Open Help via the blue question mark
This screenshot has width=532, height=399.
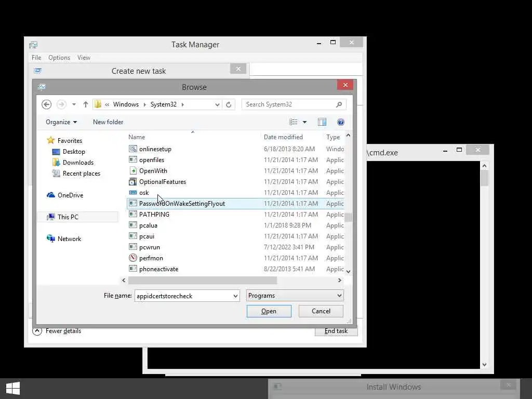[341, 122]
